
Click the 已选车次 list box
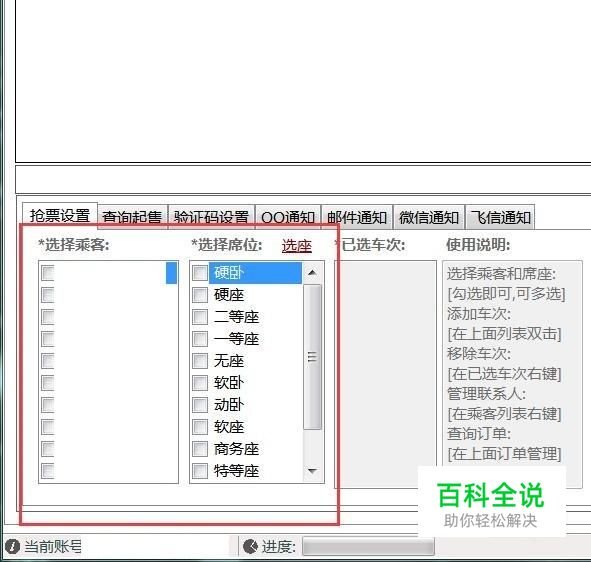click(386, 374)
